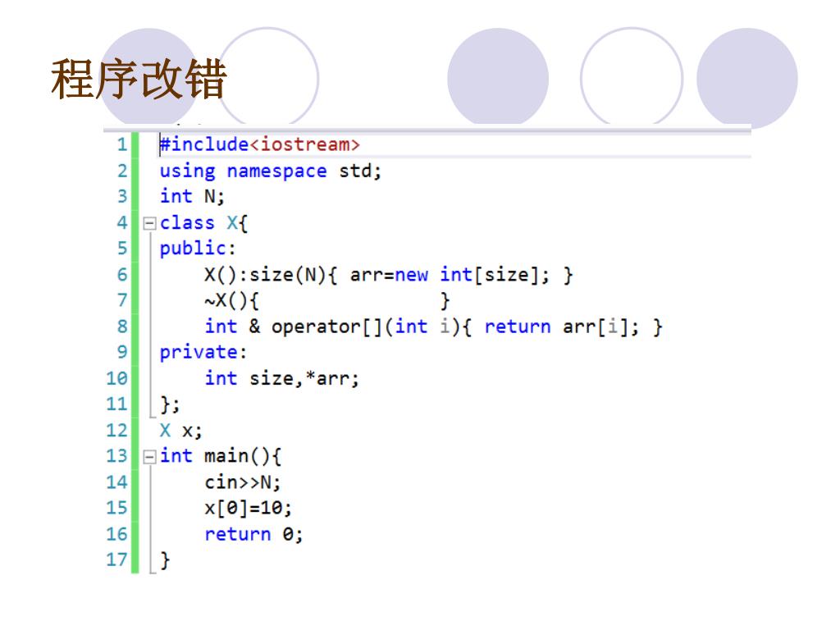840x630 pixels.
Task: Collapse the int main() code block
Action: click(x=149, y=456)
